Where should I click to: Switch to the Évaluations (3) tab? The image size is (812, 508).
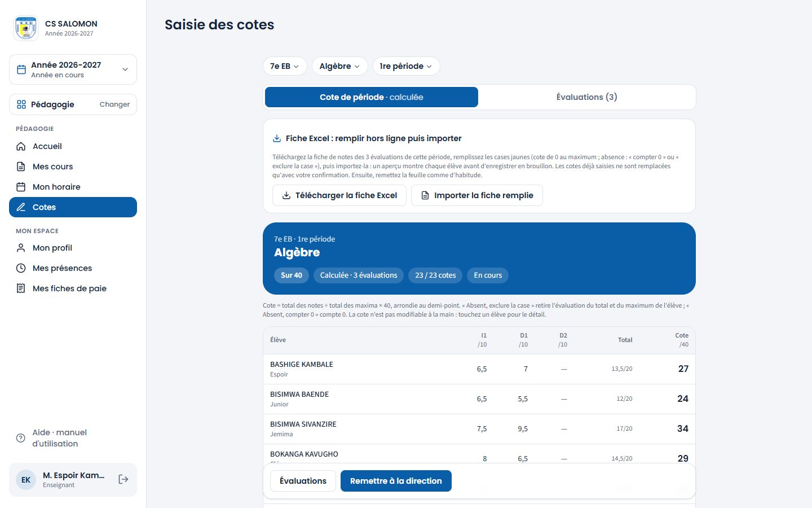tap(587, 97)
